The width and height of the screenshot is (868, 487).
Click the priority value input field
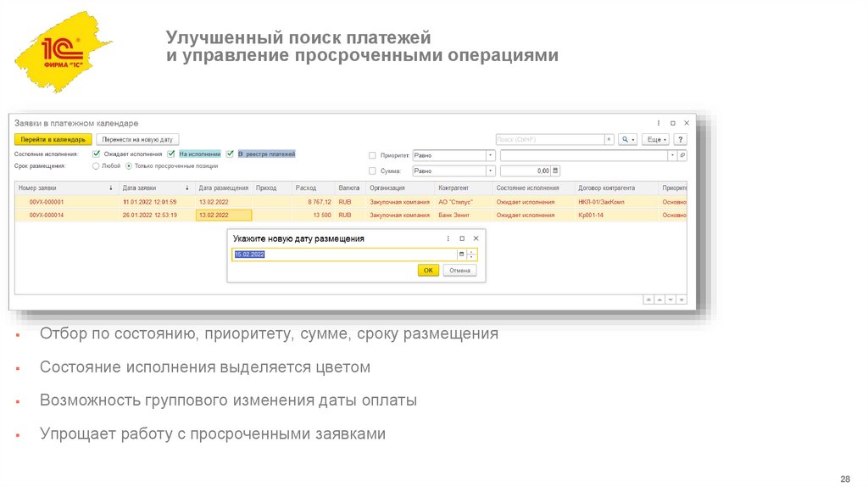(x=584, y=155)
